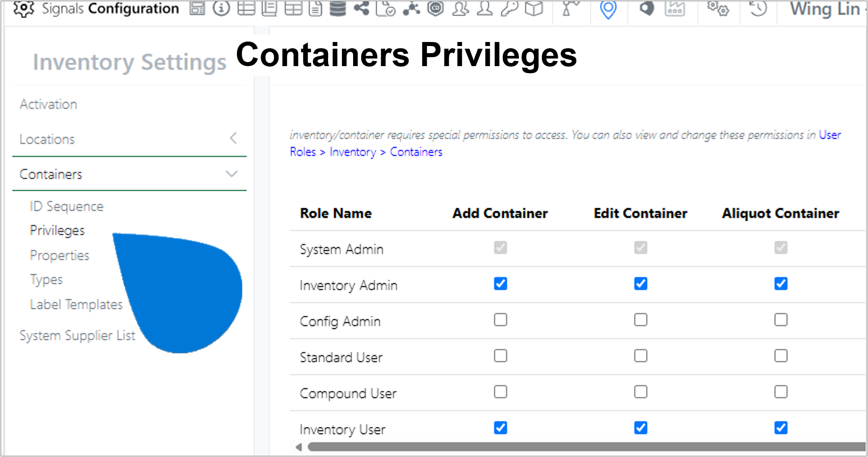This screenshot has width=868, height=457.
Task: Select the System Admin role name
Action: (341, 249)
